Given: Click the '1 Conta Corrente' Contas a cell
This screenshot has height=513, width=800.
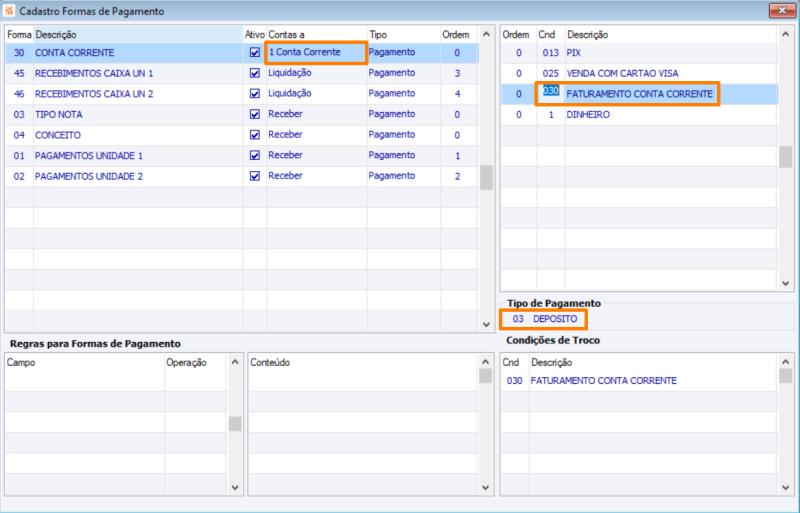Looking at the screenshot, I should coord(316,53).
